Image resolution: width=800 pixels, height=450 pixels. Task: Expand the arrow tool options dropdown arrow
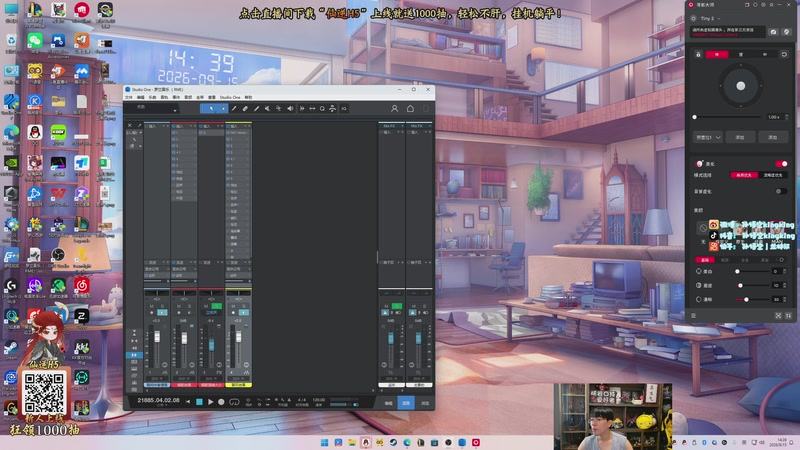223,109
